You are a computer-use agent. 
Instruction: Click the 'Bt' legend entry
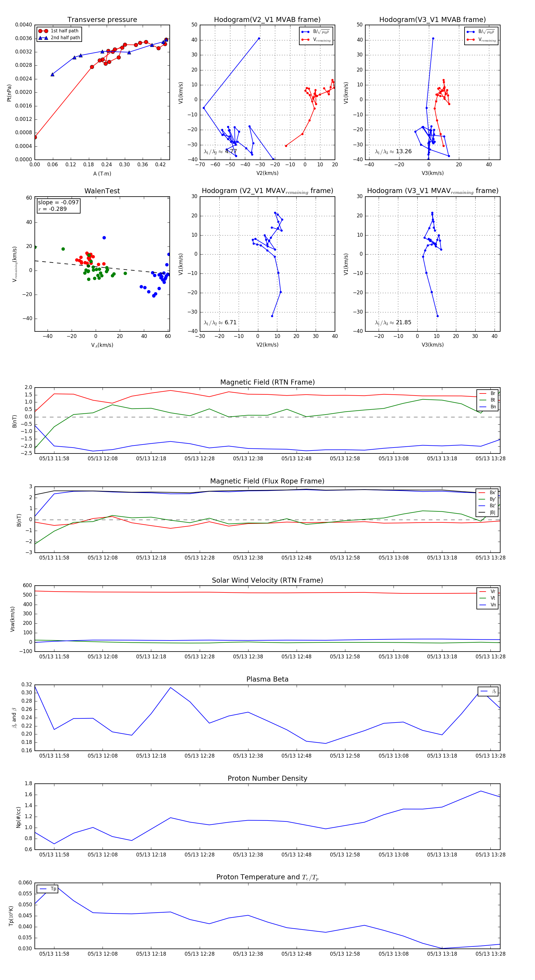coord(487,400)
